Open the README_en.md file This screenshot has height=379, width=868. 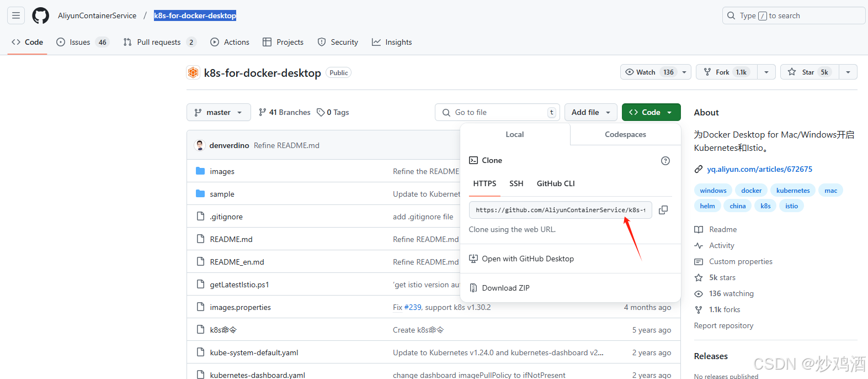(237, 262)
